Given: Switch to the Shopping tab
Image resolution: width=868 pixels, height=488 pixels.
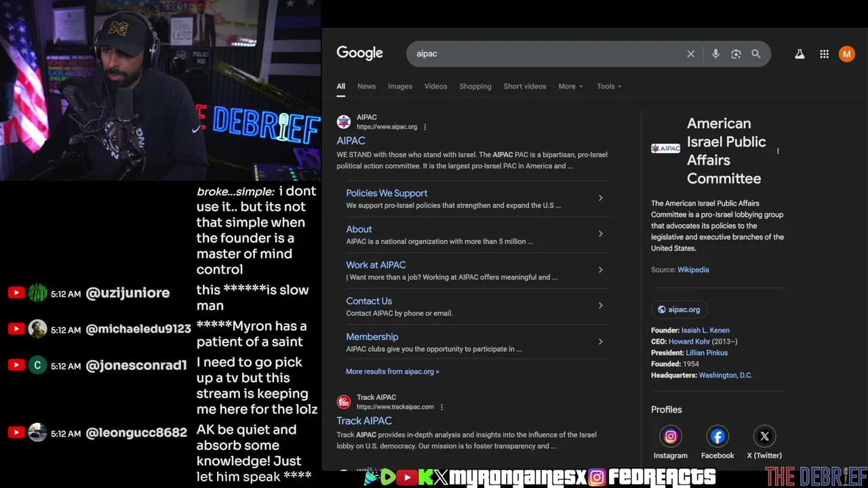Looking at the screenshot, I should 475,86.
